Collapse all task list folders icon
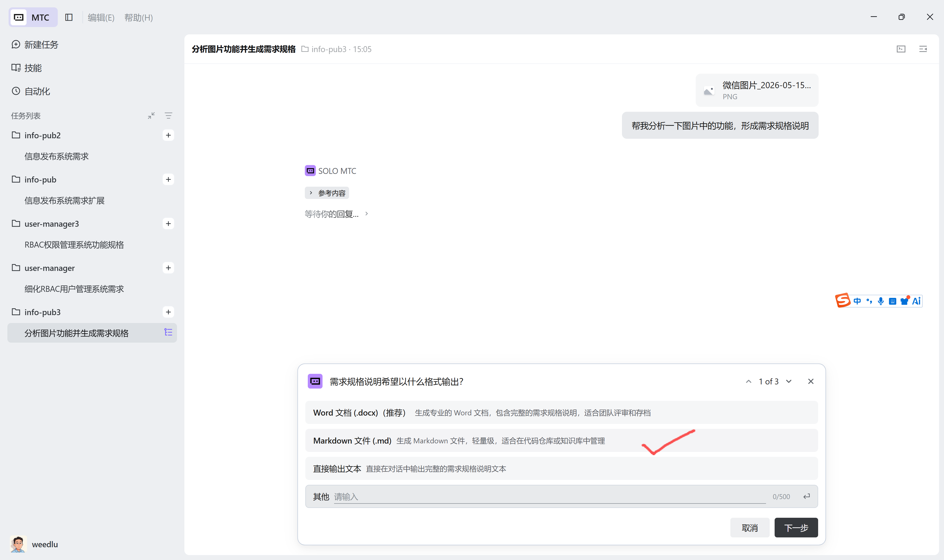Viewport: 944px width, 560px height. (x=151, y=115)
